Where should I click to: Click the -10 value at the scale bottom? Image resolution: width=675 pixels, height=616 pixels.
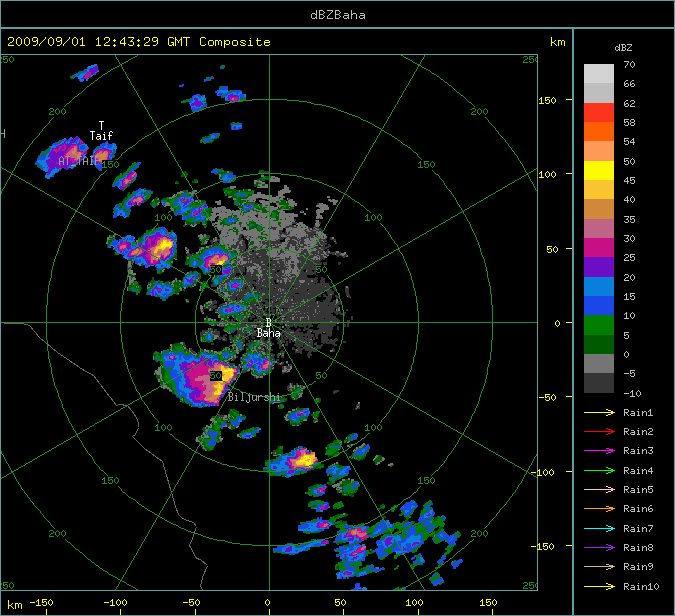632,393
